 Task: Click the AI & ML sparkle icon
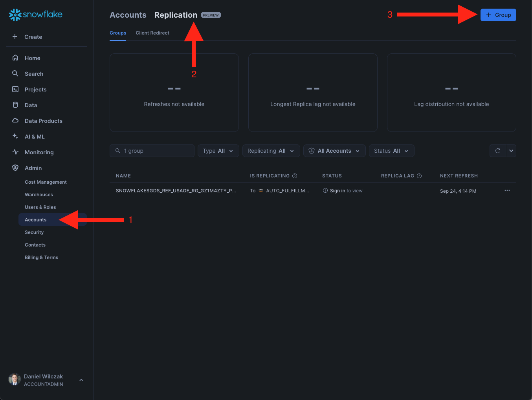[15, 137]
